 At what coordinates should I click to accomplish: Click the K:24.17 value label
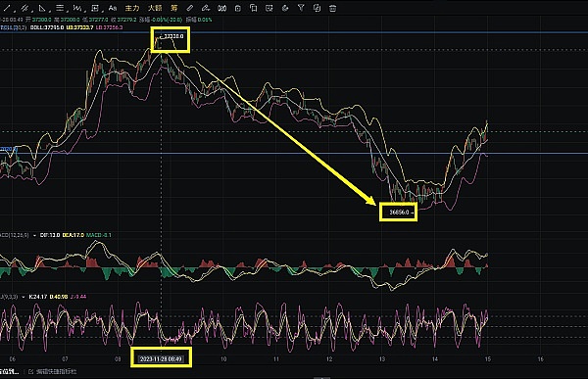click(38, 297)
